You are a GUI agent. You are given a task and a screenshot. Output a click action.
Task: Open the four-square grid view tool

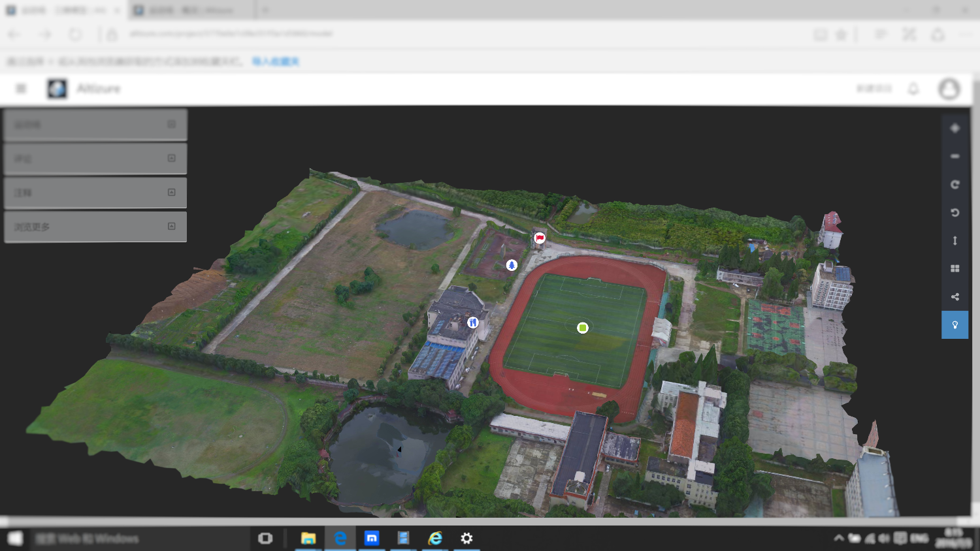(955, 268)
